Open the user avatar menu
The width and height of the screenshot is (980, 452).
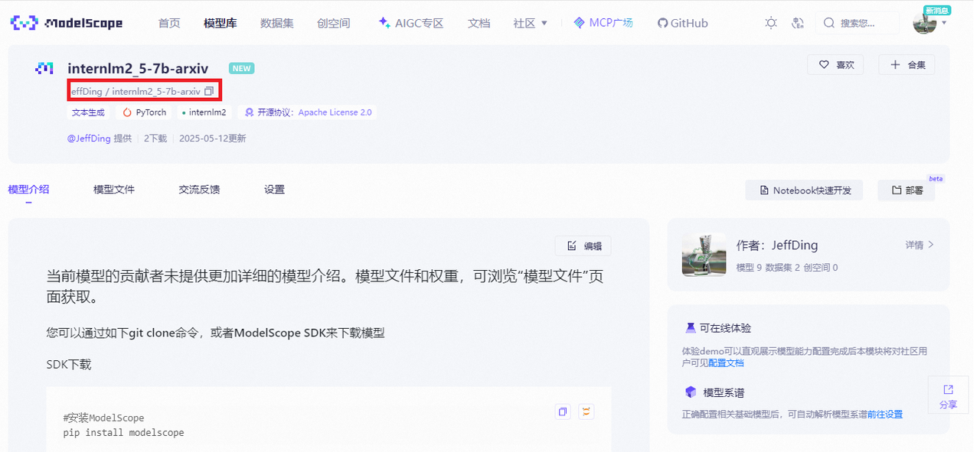(x=925, y=22)
